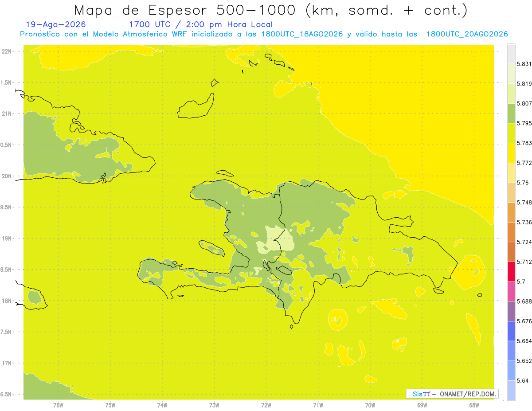532x411 pixels.
Task: Click the yellow-green swatch between 5.783 and 5.795
Action: pyautogui.click(x=511, y=133)
